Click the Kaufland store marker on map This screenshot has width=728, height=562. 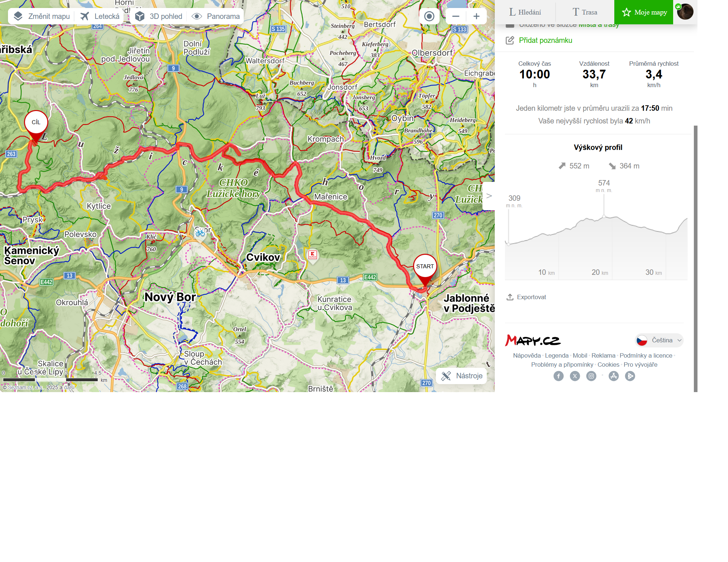point(312,255)
